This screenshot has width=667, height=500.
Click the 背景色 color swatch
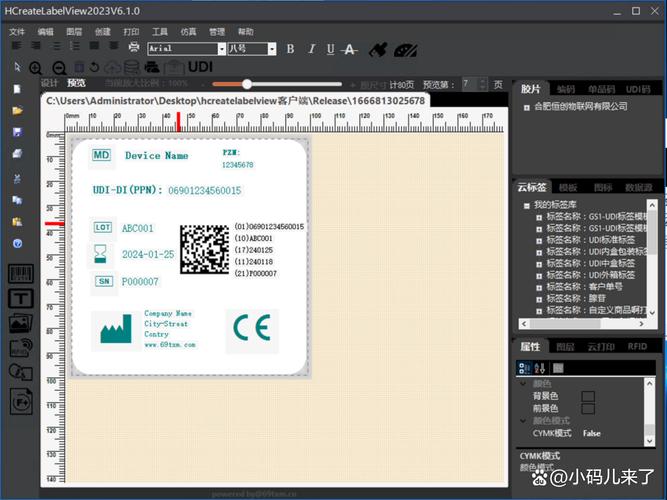click(588, 397)
